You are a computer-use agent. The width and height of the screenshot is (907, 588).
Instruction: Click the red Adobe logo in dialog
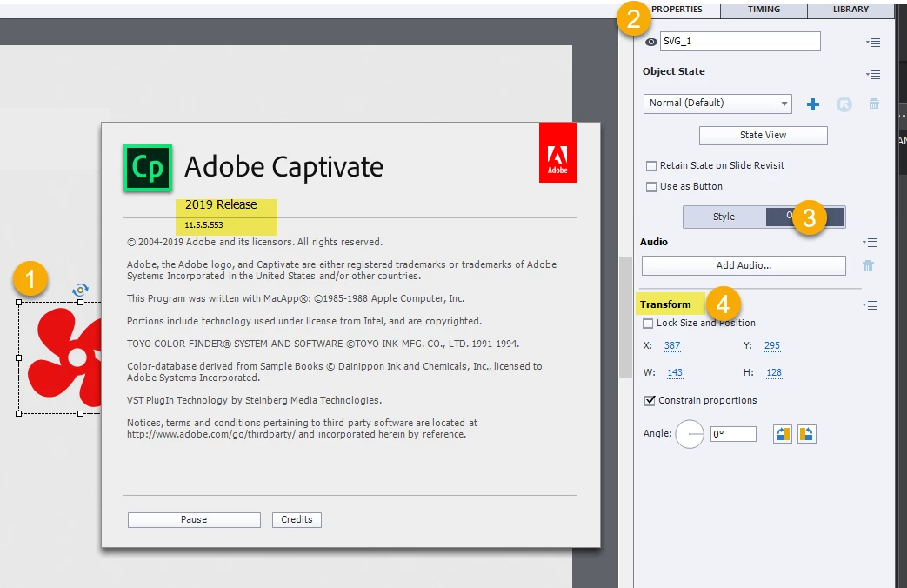(557, 153)
